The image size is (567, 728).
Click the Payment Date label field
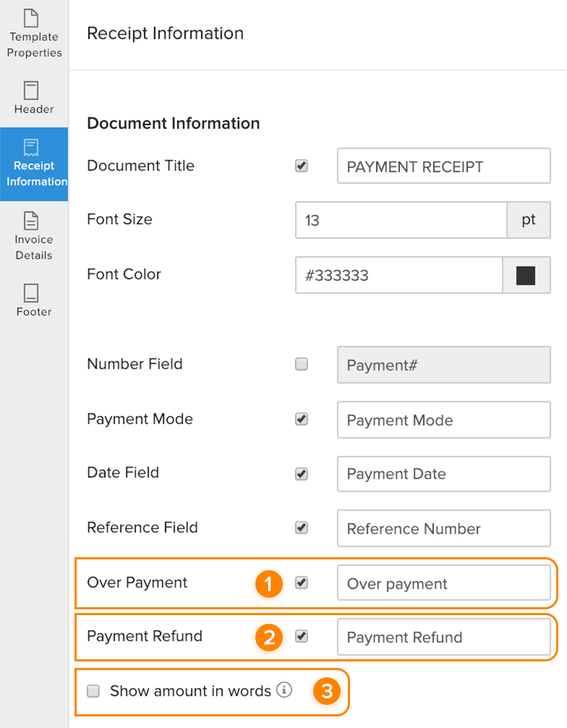coord(443,474)
